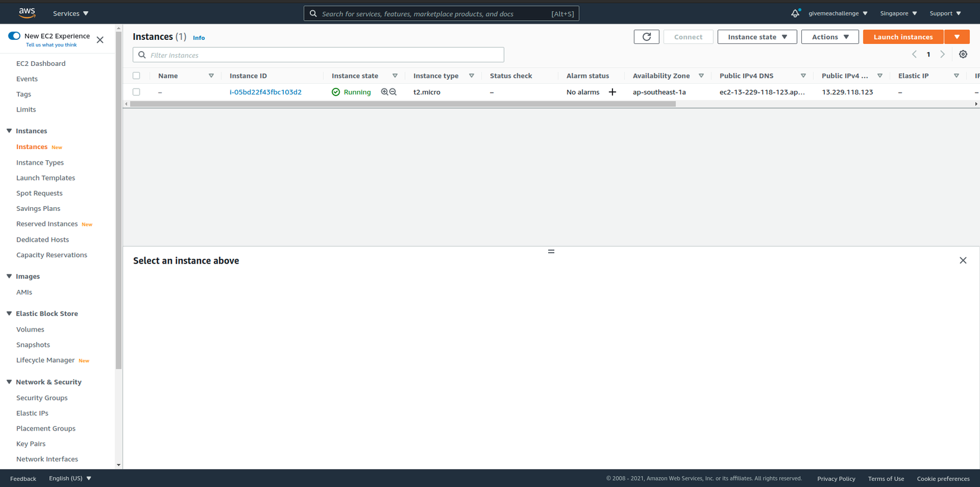Open the Support dropdown
Image resolution: width=980 pixels, height=487 pixels.
click(x=945, y=13)
